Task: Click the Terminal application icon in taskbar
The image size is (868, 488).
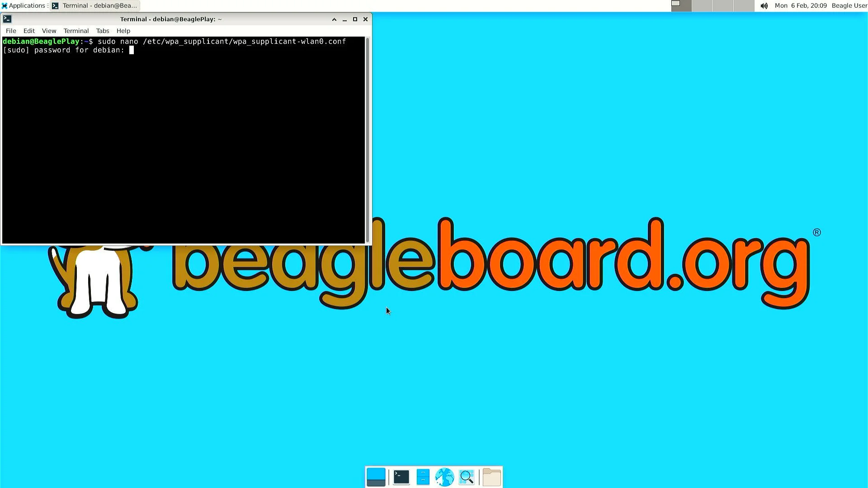Action: (x=400, y=477)
